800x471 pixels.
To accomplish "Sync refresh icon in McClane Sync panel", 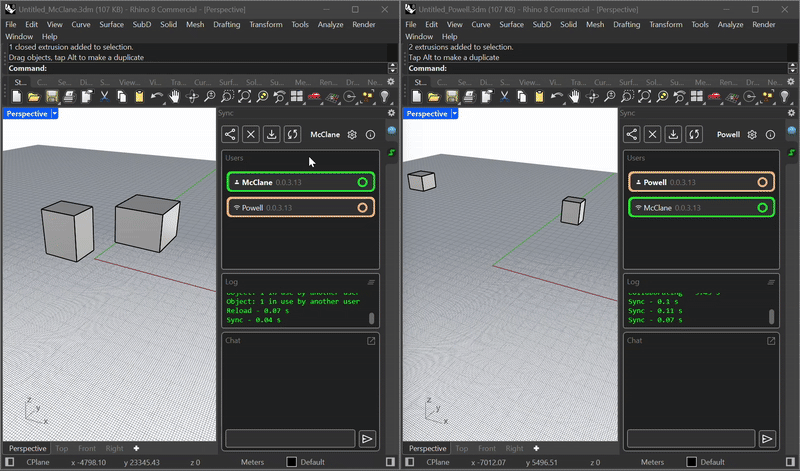I will 292,135.
